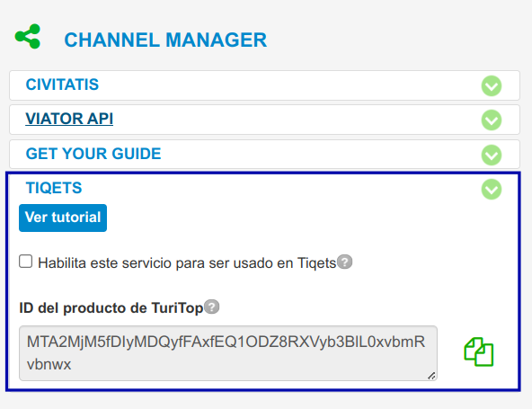
Task: Open help tooltip for ID del producto de TuriTop
Action: pos(212,307)
